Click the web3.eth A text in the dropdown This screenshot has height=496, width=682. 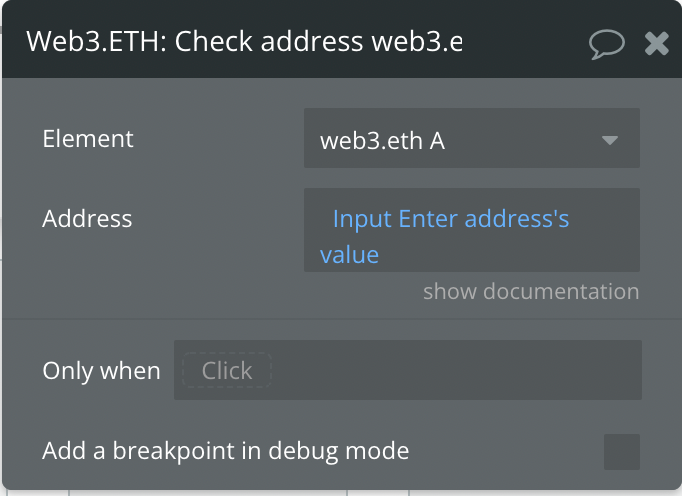[x=382, y=141]
